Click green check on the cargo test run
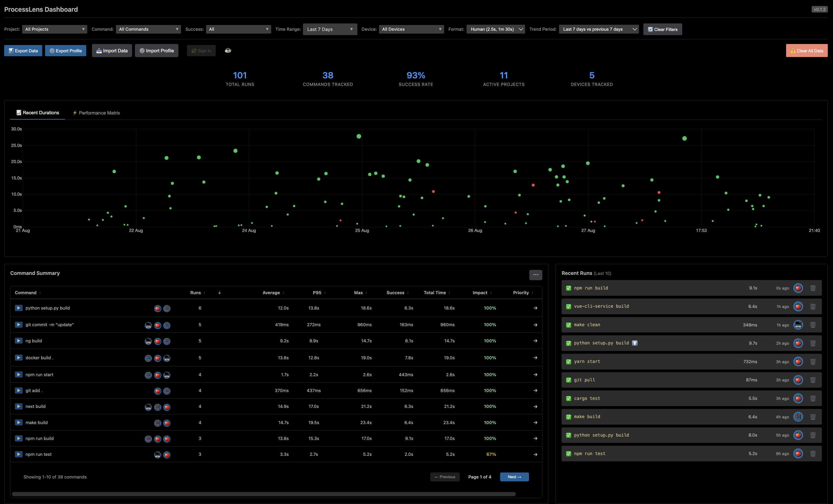 568,398
